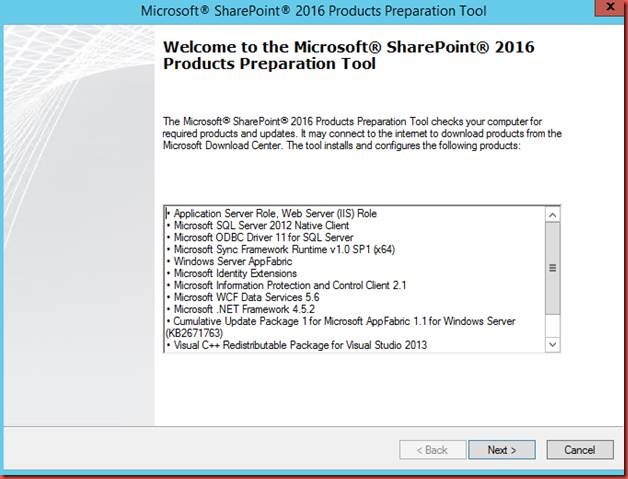Click the description paragraph about Microsoft Download Center
Image resolution: width=628 pixels, height=479 pixels.
(362, 133)
